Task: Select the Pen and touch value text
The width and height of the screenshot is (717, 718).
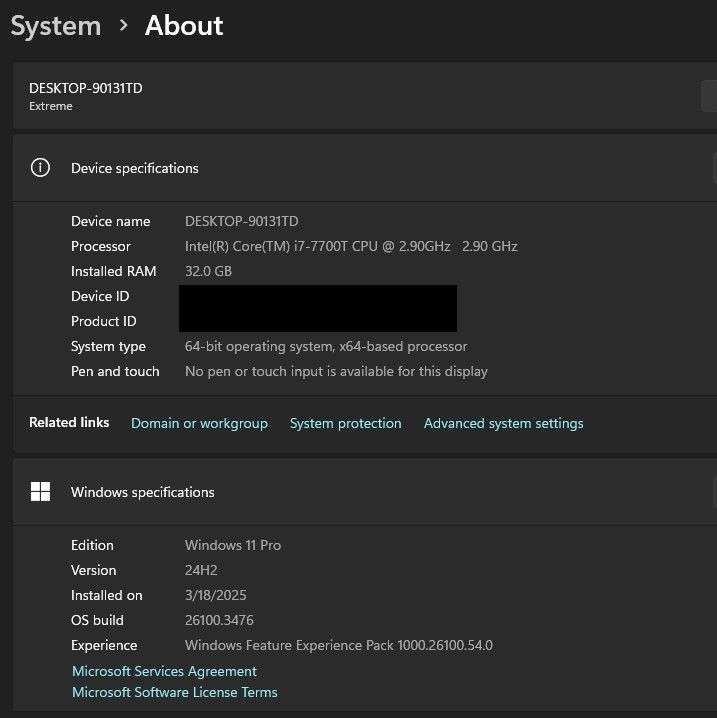Action: [337, 371]
